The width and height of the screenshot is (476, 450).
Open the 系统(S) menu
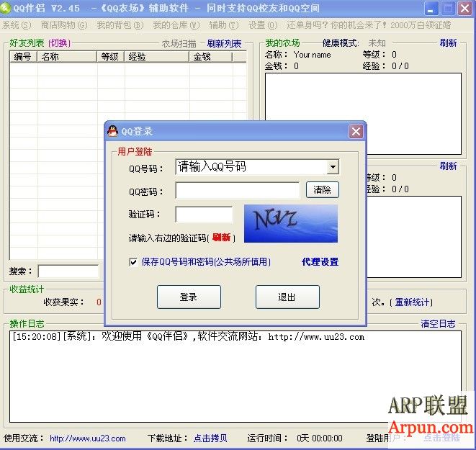pos(17,25)
